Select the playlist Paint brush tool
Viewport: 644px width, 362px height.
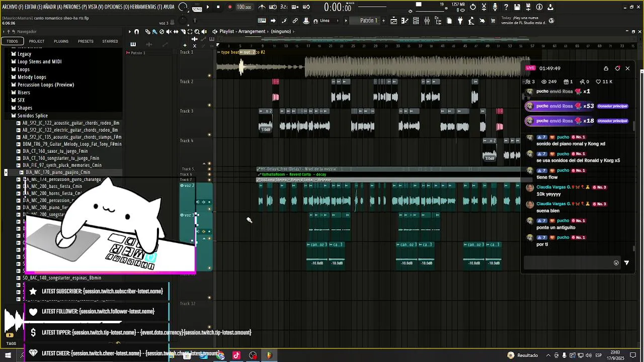(154, 32)
